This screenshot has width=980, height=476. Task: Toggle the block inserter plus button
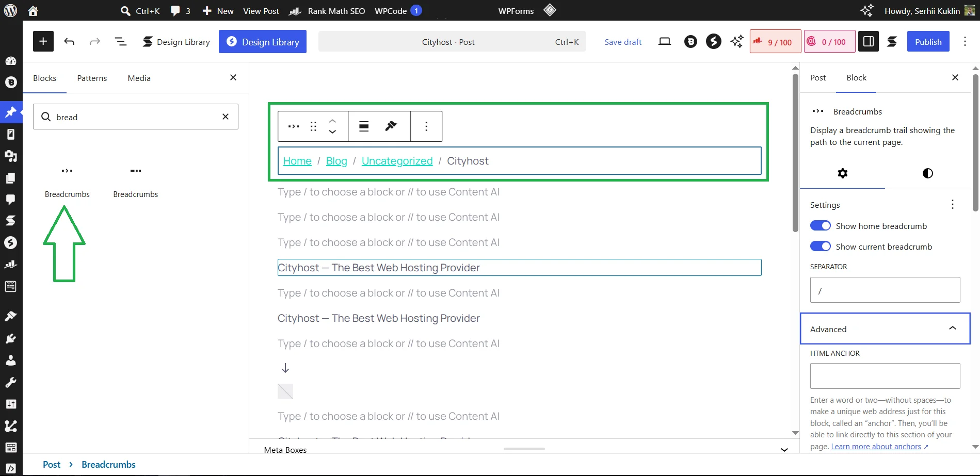click(43, 41)
